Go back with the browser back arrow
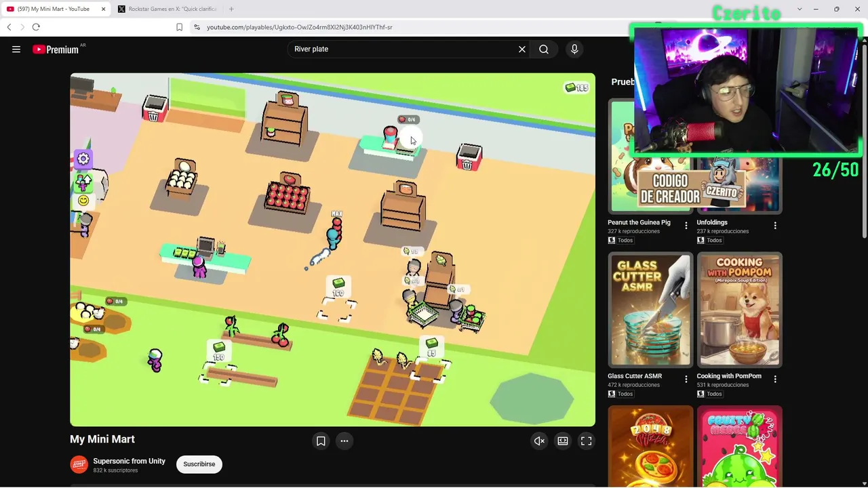The height and width of the screenshot is (488, 868). [x=9, y=27]
